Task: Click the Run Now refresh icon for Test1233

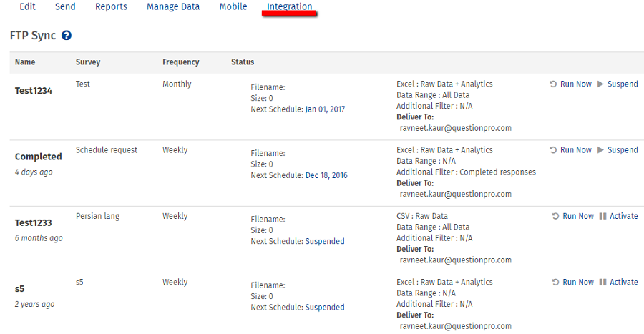Action: 555,216
